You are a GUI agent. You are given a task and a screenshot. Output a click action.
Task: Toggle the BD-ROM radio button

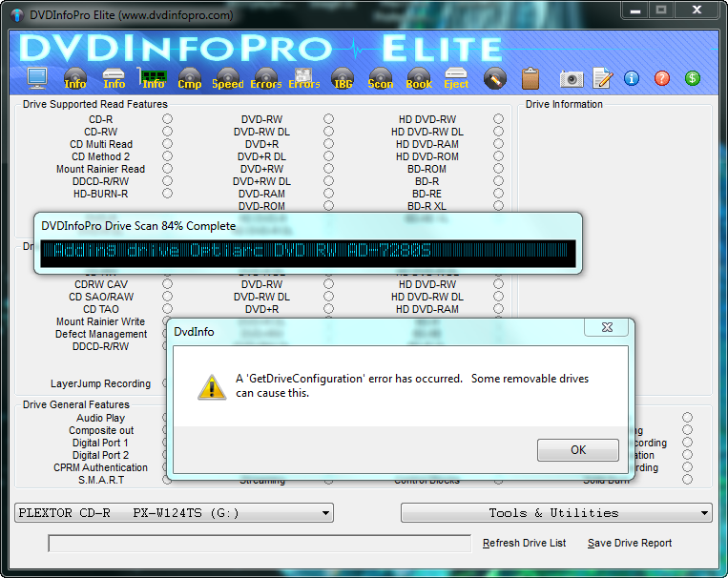(498, 169)
